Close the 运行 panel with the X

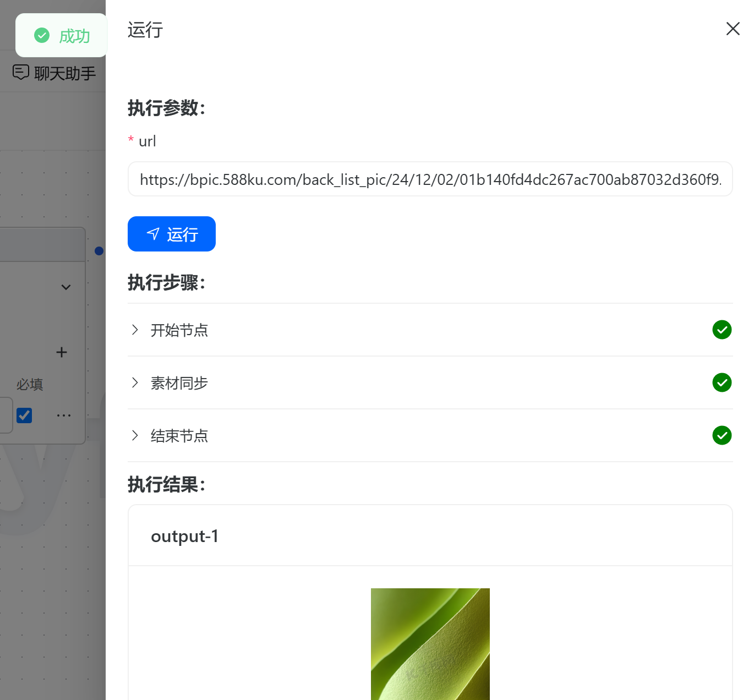click(x=733, y=29)
